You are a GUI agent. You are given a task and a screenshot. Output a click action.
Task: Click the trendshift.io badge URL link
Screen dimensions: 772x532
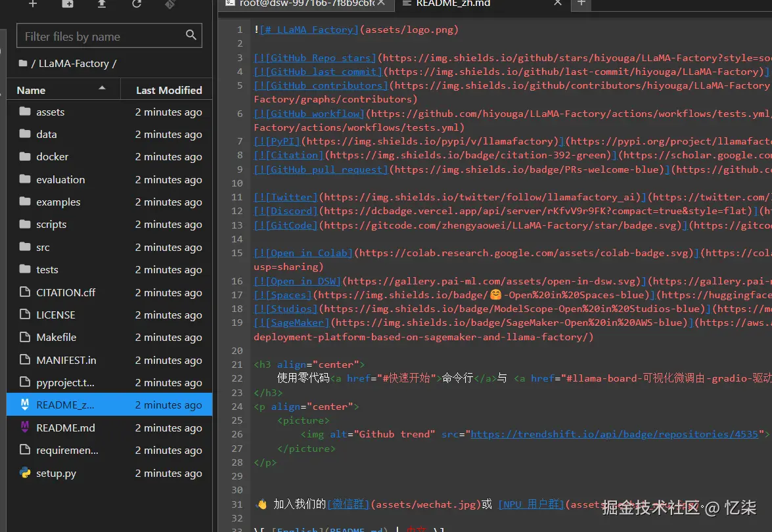[615, 434]
